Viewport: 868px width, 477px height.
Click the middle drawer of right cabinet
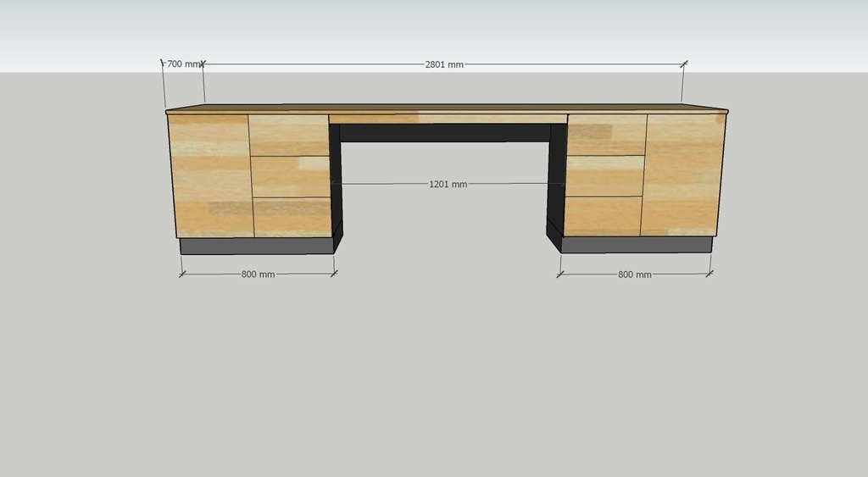(604, 176)
